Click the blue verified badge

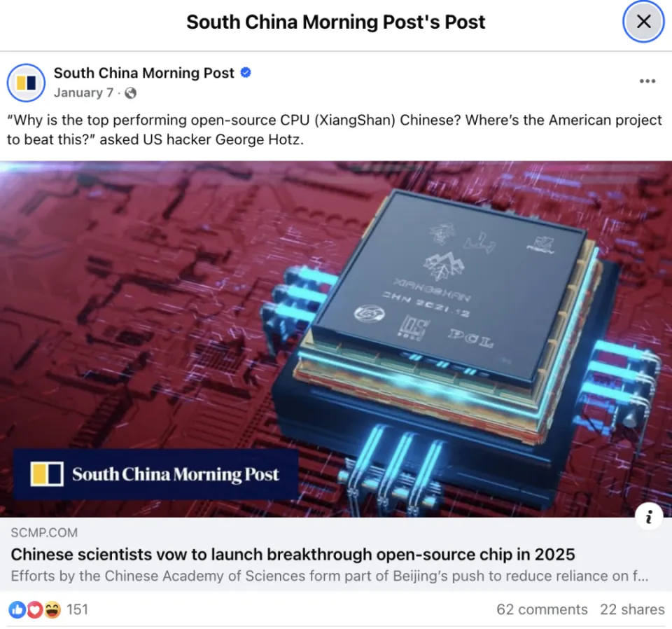[246, 72]
